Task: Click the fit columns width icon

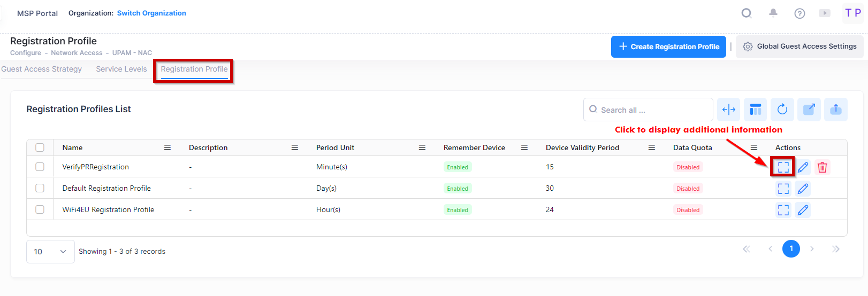Action: 728,110
